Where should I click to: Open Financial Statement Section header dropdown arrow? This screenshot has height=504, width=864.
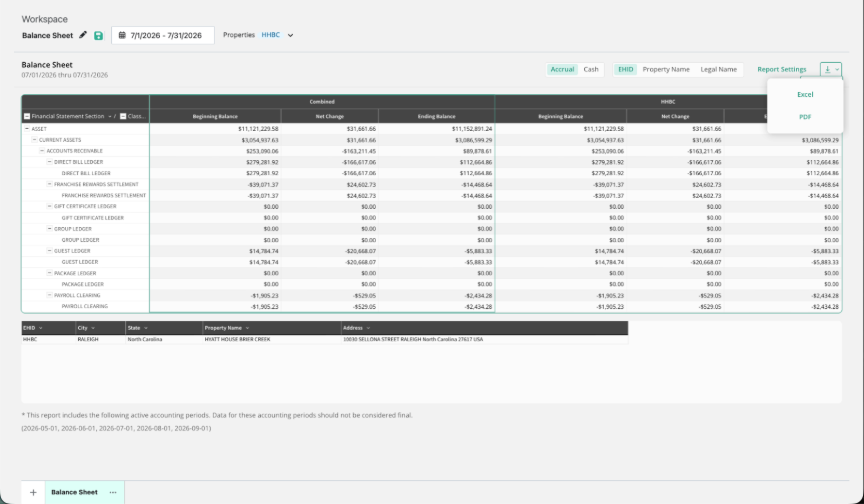tap(110, 116)
